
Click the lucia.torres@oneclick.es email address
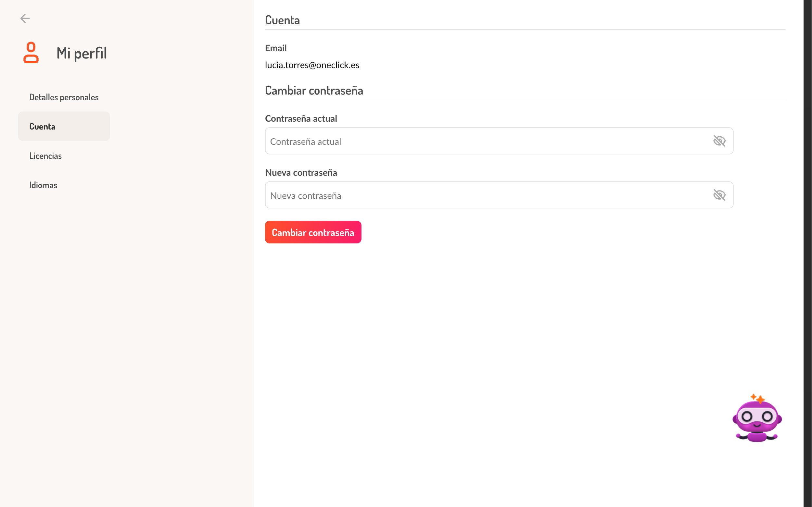[312, 65]
